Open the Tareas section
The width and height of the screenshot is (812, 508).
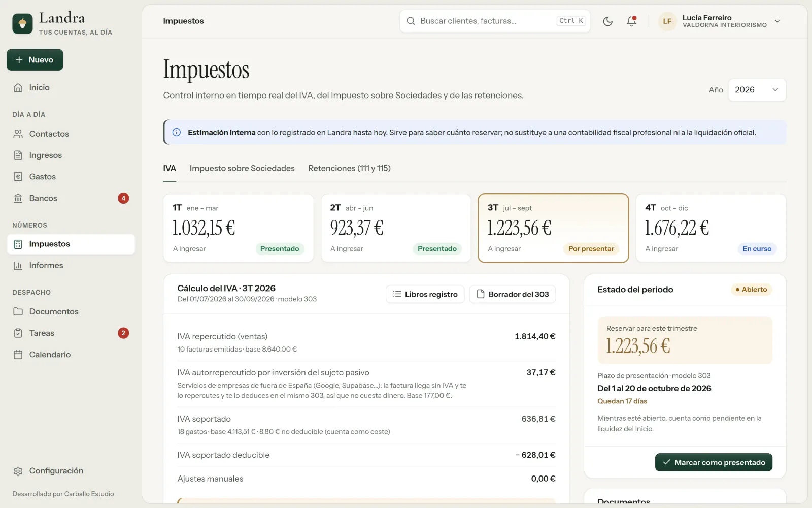click(x=71, y=333)
